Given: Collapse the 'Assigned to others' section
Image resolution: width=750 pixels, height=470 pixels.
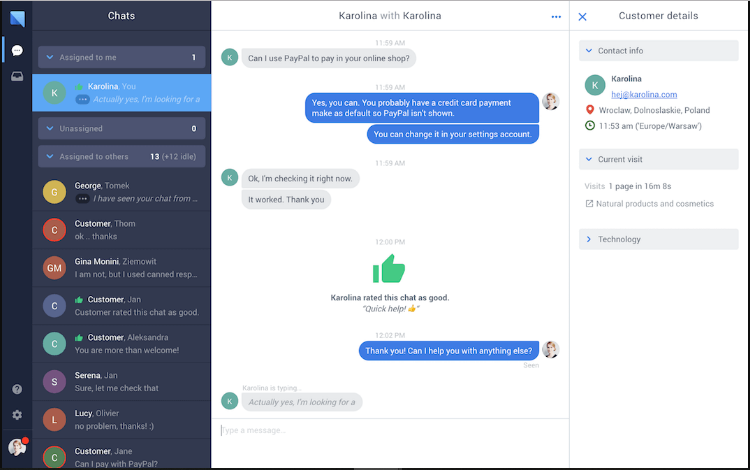Looking at the screenshot, I should pos(121,156).
